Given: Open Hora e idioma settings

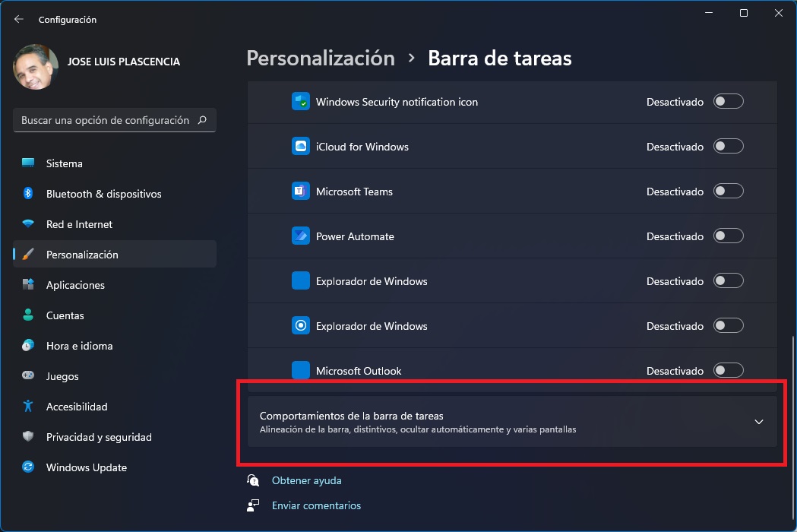Looking at the screenshot, I should tap(79, 346).
